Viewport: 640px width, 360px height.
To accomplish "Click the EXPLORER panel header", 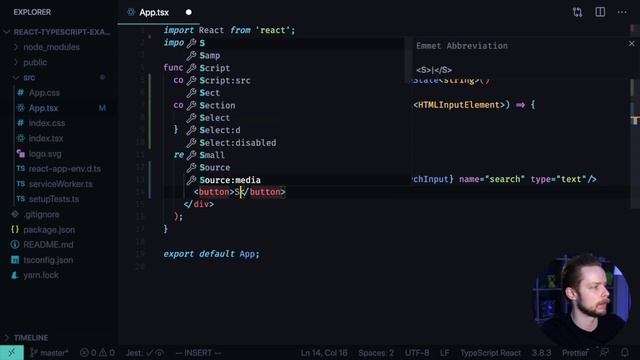I will 32,12.
